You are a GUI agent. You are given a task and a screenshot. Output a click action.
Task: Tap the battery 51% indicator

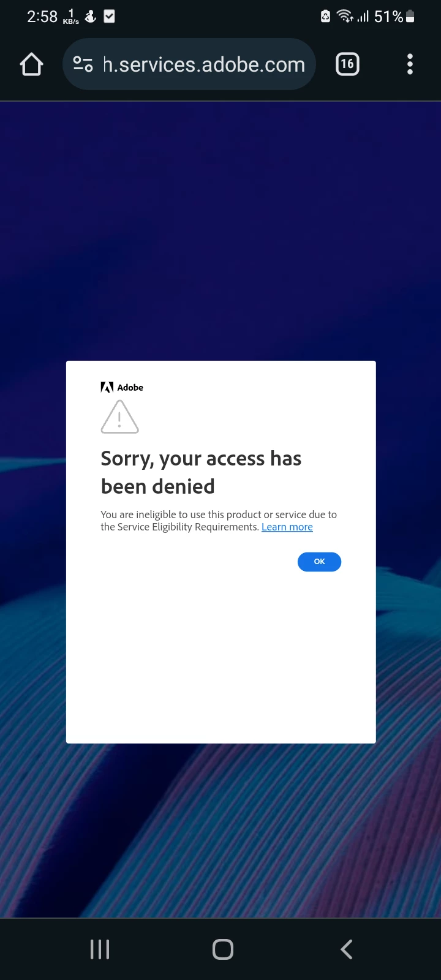(x=394, y=17)
